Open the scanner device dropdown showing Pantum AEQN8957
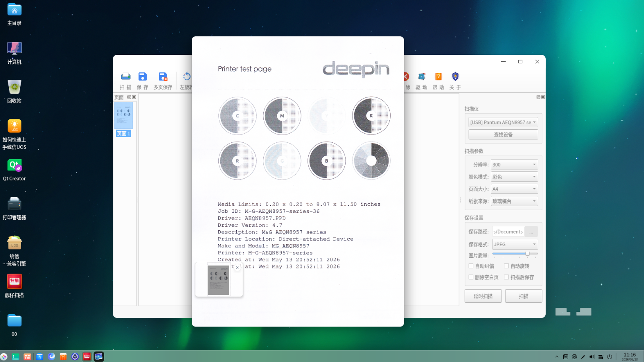 tap(503, 122)
